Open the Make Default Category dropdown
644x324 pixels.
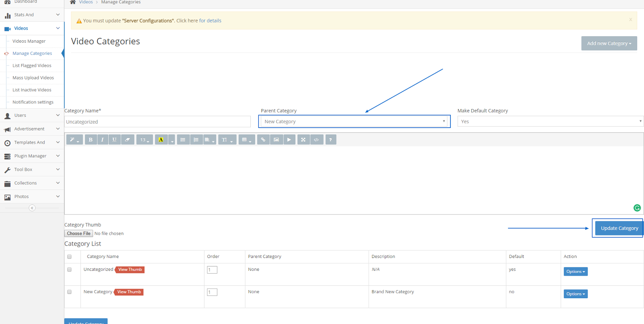click(550, 122)
